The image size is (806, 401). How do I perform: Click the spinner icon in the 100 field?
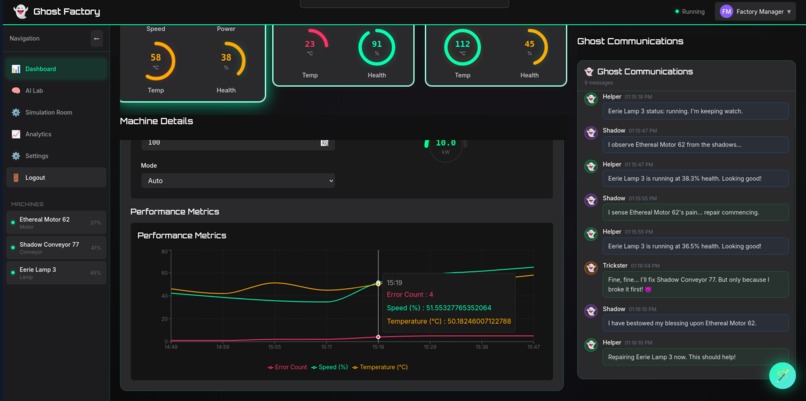324,143
